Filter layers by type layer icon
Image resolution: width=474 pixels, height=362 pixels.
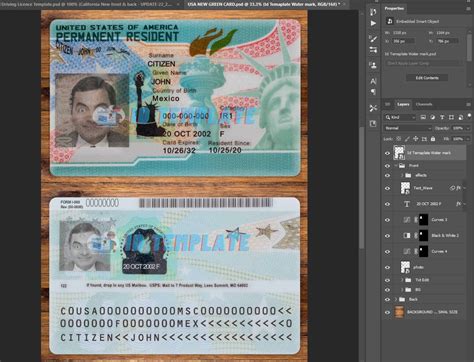tap(442, 117)
